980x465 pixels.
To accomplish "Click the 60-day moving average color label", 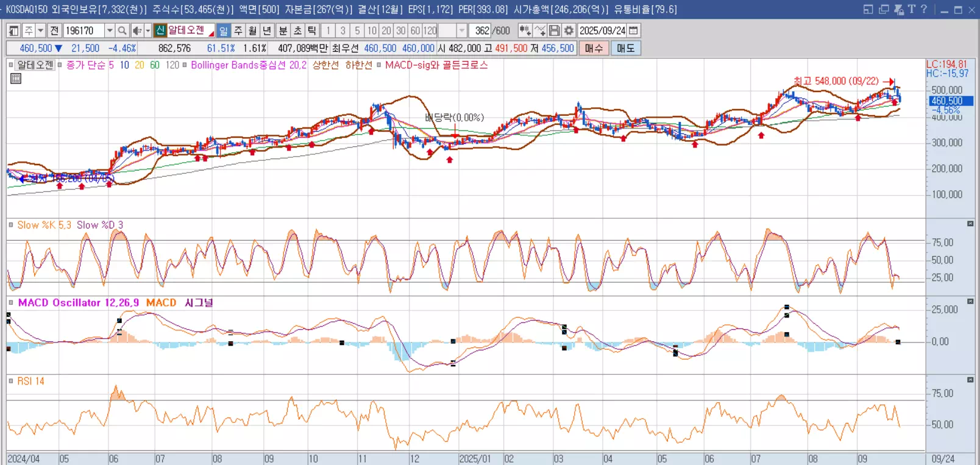I will pos(155,65).
